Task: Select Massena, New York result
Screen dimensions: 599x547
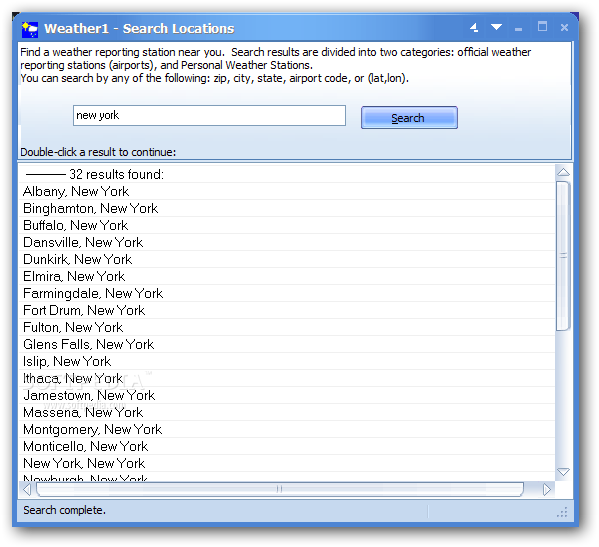Action: point(287,412)
